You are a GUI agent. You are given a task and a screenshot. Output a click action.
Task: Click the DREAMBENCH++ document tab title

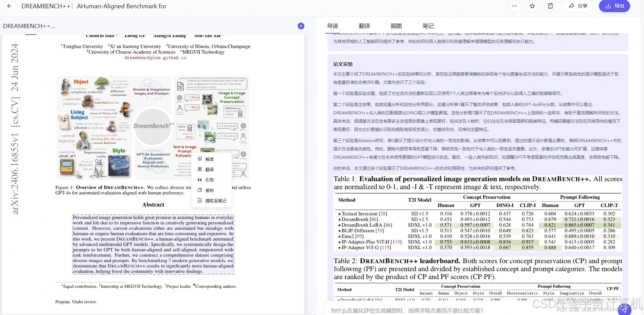tap(29, 26)
